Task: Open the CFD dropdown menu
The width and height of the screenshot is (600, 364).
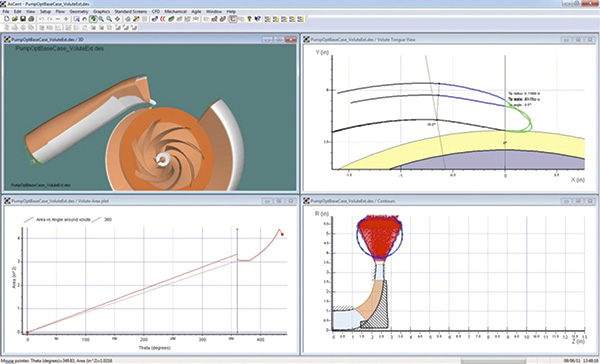Action: click(x=156, y=11)
